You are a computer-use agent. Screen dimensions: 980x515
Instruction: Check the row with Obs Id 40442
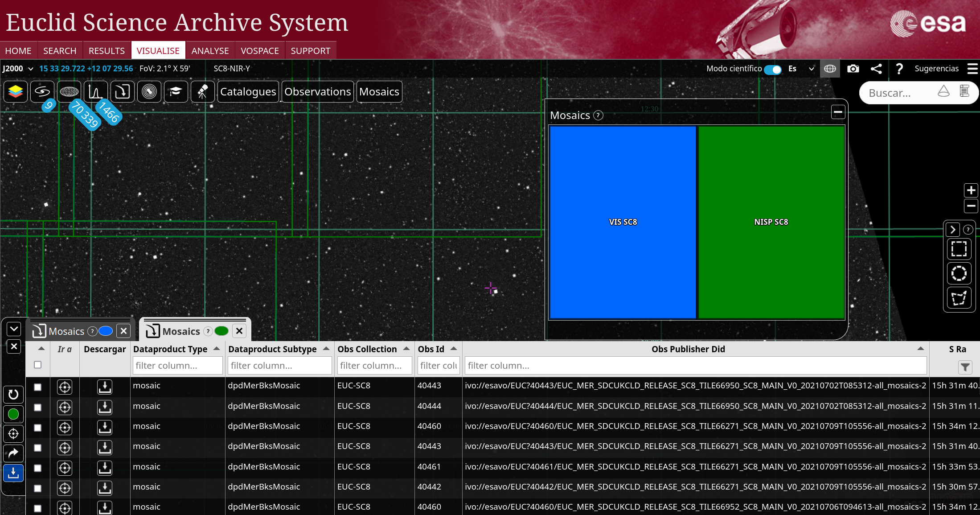(x=38, y=488)
